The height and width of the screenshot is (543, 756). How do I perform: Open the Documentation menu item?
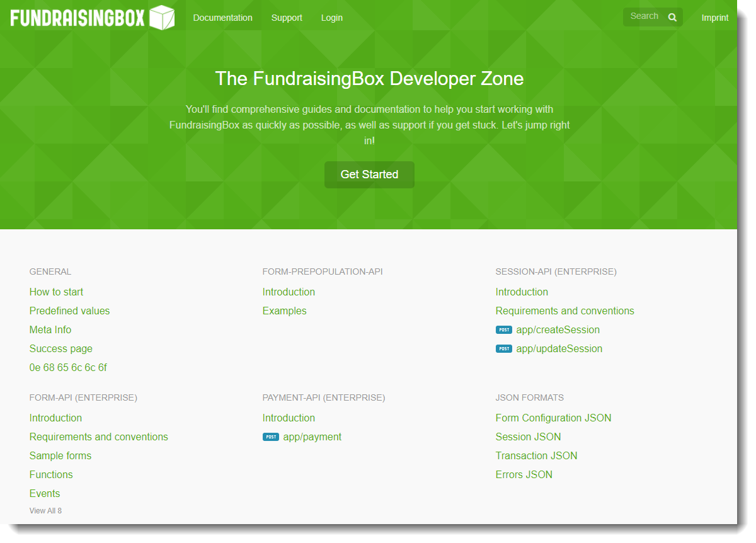tap(222, 18)
